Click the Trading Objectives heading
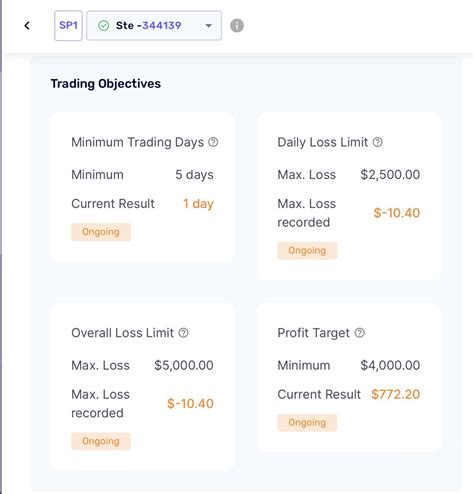Viewport: 474px width, 494px height. 106,84
